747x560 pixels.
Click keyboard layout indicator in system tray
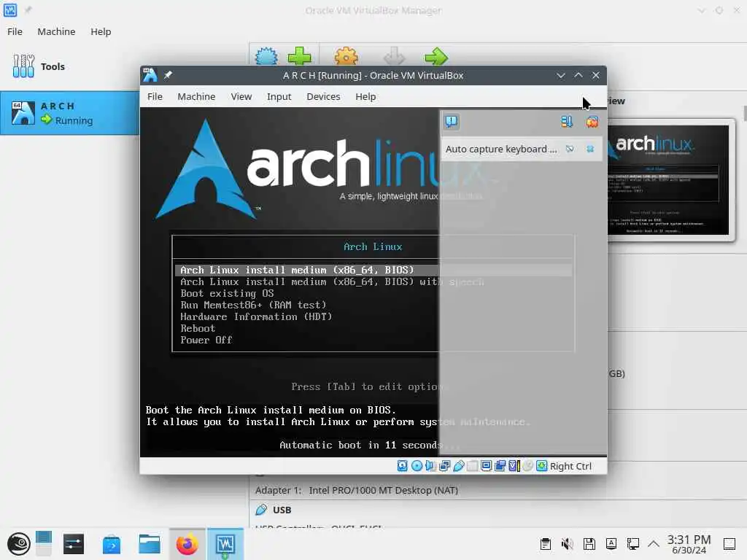point(611,544)
